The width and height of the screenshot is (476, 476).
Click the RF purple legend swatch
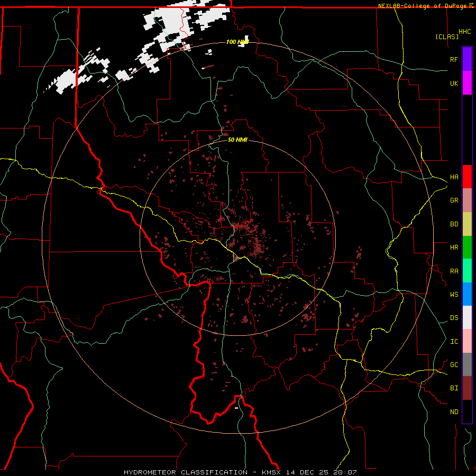(x=467, y=59)
